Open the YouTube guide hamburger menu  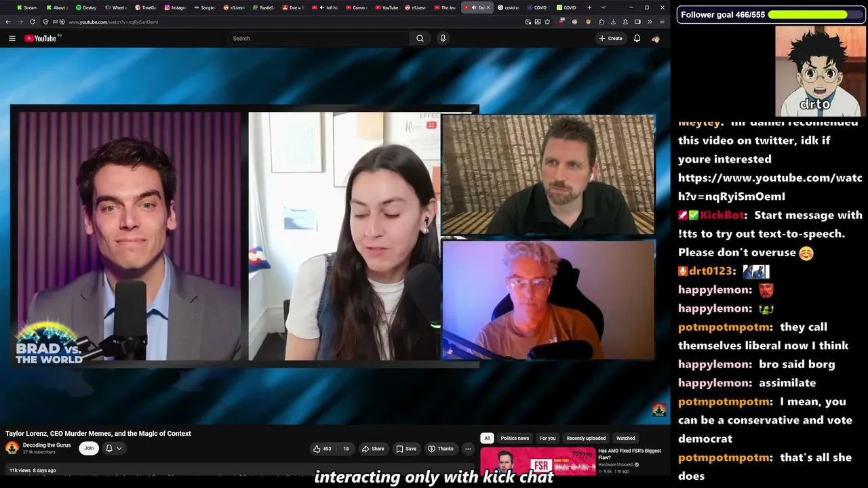pyautogui.click(x=12, y=39)
